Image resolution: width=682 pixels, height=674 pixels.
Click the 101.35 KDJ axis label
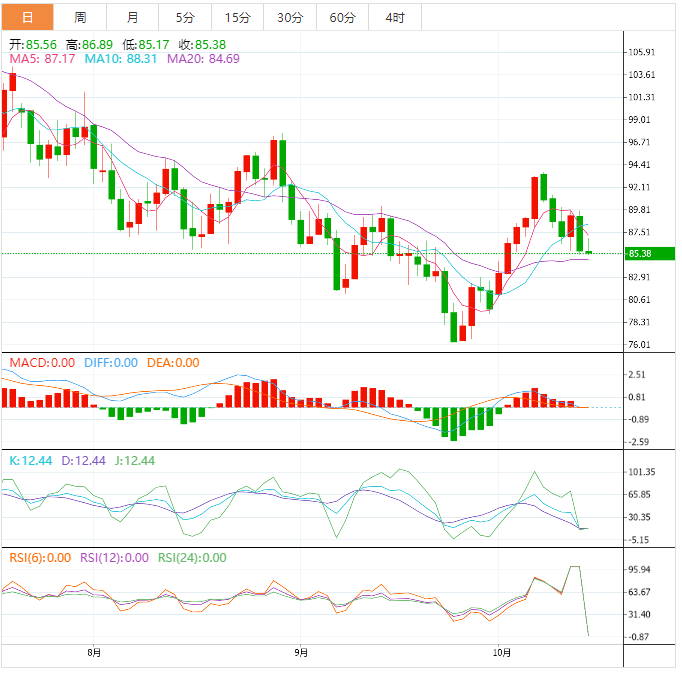click(x=642, y=472)
